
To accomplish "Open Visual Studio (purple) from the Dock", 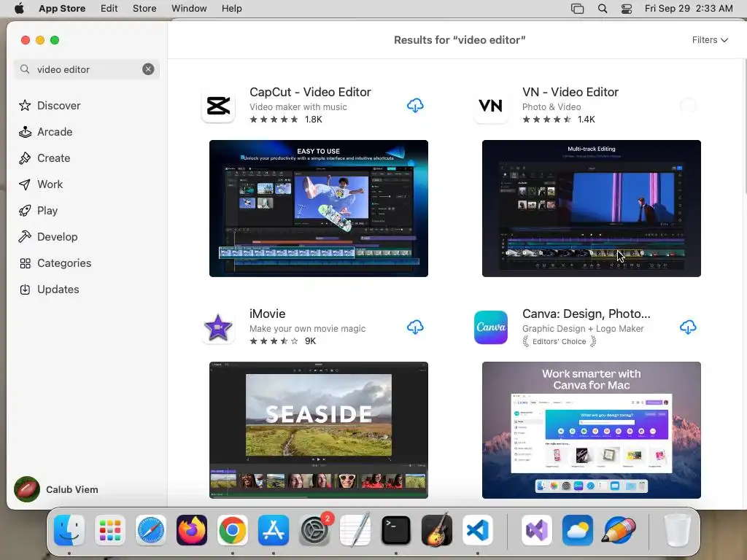I will click(x=536, y=530).
